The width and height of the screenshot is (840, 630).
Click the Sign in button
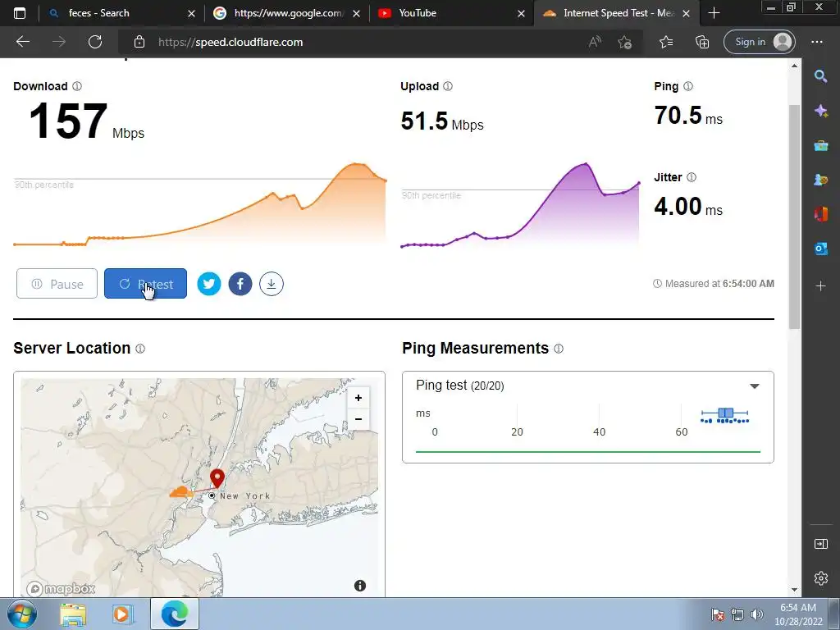(x=760, y=42)
